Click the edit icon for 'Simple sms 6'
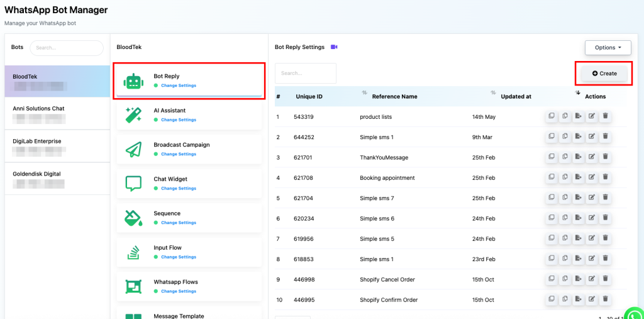The height and width of the screenshot is (319, 644). pyautogui.click(x=591, y=218)
